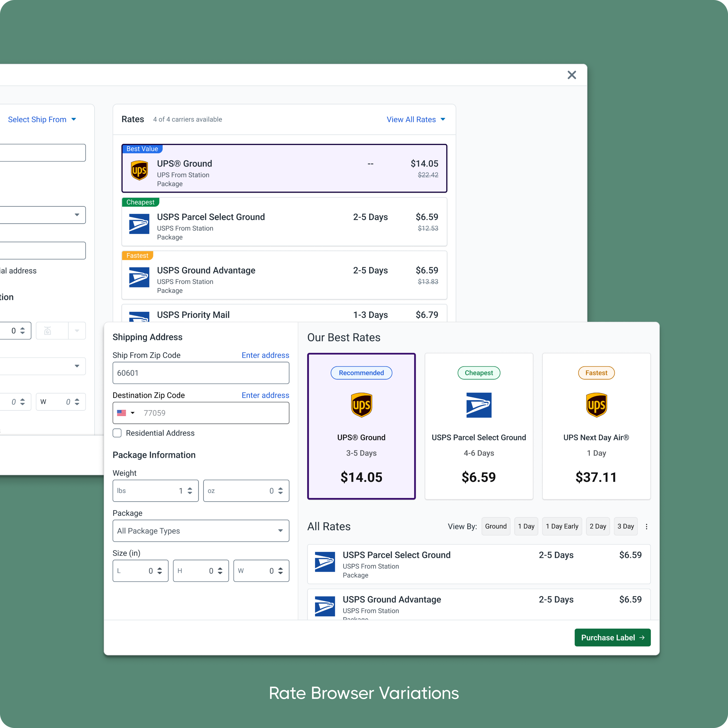Filter rates by 1 Day Early
The height and width of the screenshot is (728, 728).
click(562, 526)
